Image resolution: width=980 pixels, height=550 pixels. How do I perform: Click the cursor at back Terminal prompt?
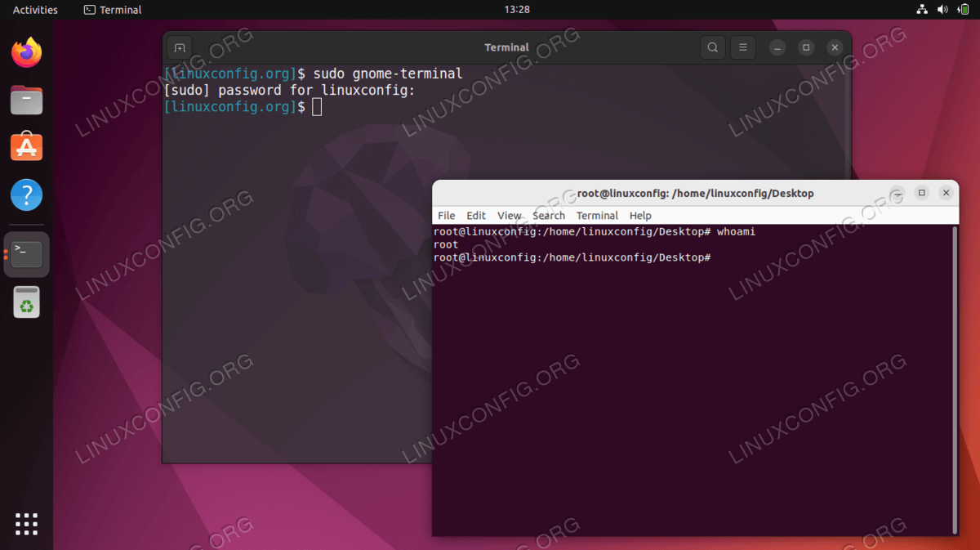tap(317, 107)
